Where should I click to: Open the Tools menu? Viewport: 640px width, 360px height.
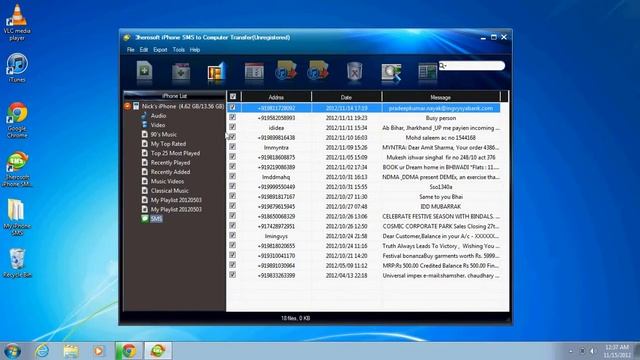coord(178,50)
